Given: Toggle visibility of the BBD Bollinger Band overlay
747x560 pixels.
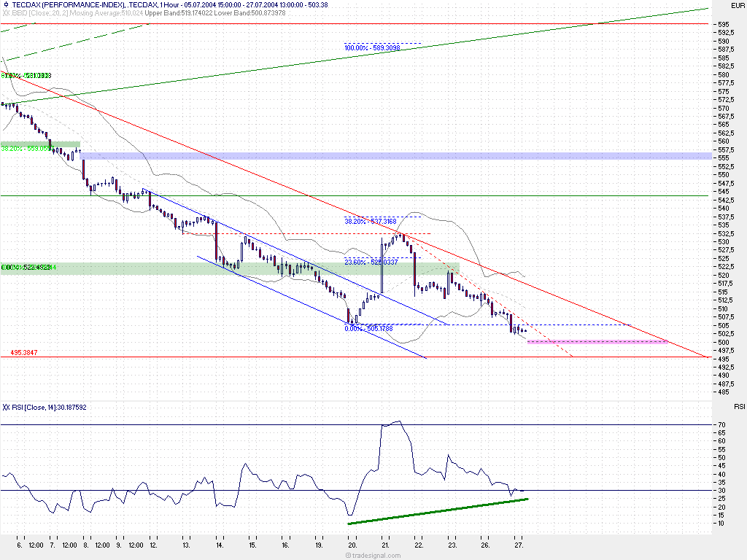Looking at the screenshot, I should 7,12.
